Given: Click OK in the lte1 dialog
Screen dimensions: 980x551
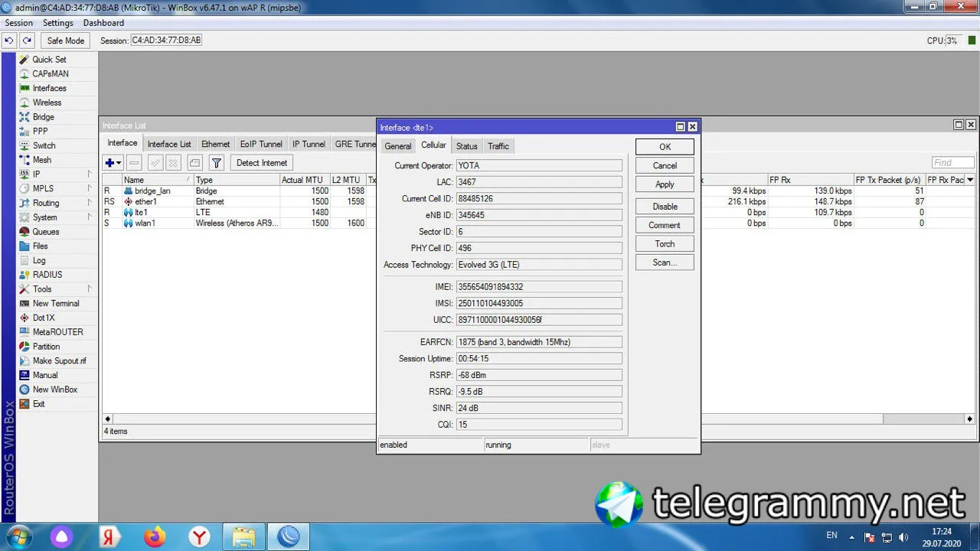Looking at the screenshot, I should point(665,147).
